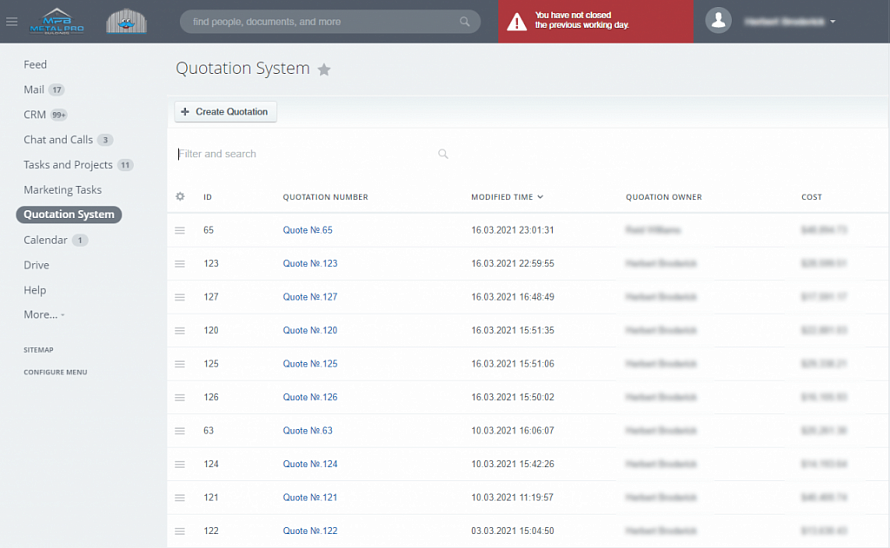The height and width of the screenshot is (548, 890).
Task: Toggle the hamburger menu in top bar
Action: [12, 21]
